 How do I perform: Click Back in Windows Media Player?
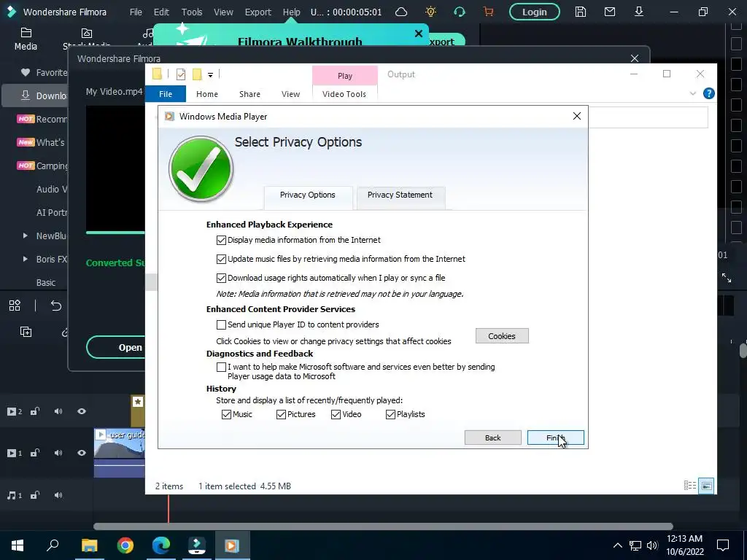(x=492, y=437)
